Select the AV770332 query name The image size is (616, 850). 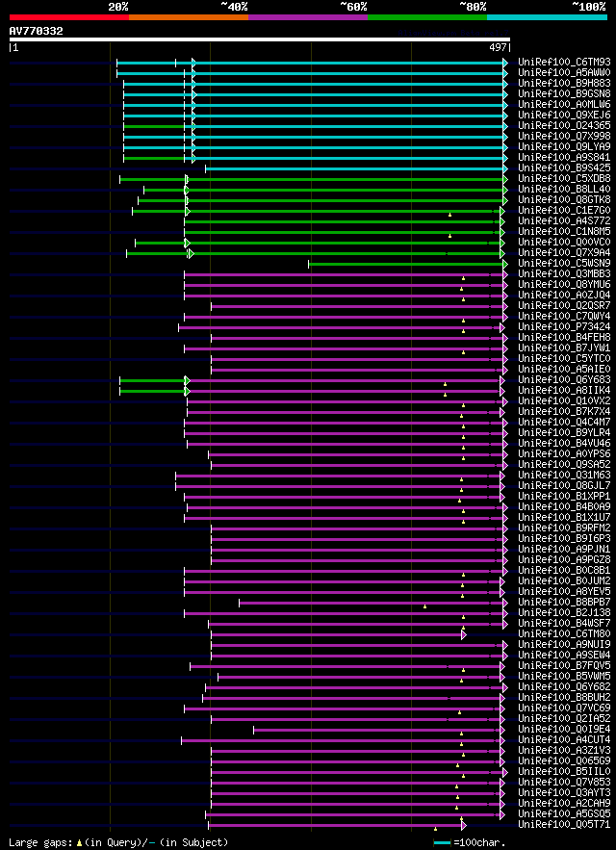(36, 31)
